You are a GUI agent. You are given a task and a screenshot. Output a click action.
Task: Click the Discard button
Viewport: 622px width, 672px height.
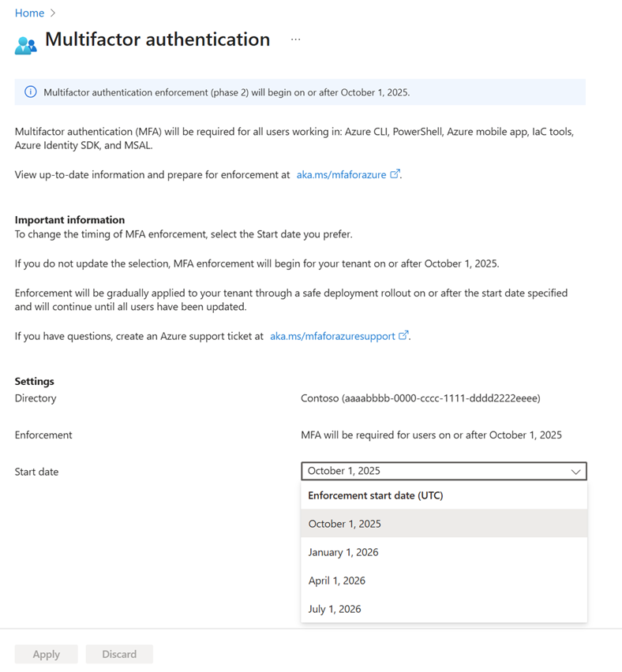coord(119,654)
